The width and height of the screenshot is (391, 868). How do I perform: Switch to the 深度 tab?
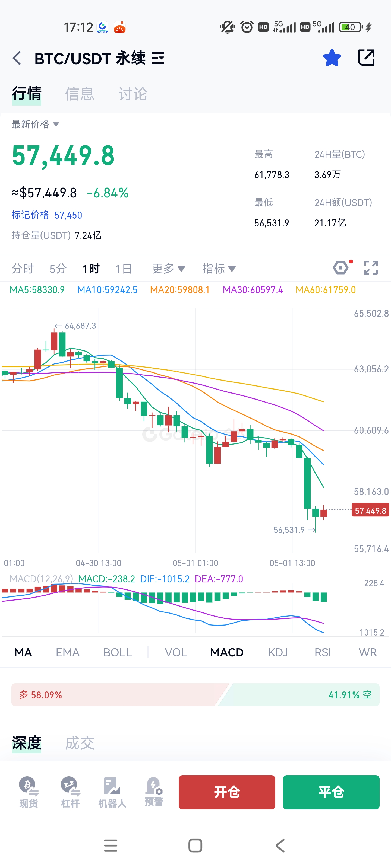pos(27,743)
